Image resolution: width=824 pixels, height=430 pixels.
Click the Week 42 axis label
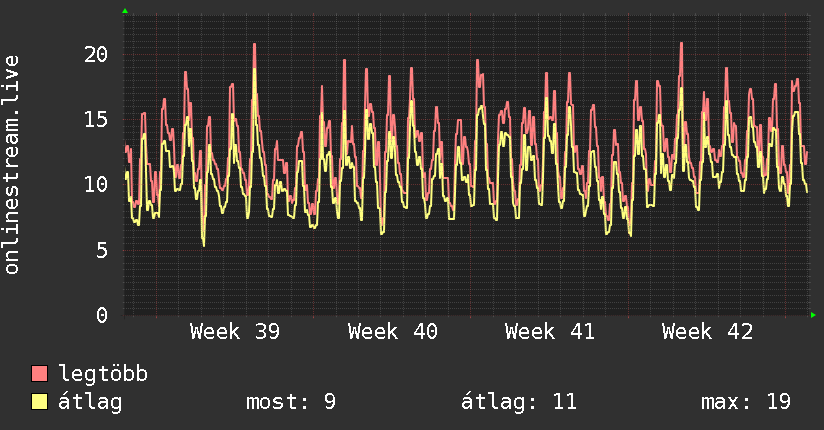tap(707, 332)
